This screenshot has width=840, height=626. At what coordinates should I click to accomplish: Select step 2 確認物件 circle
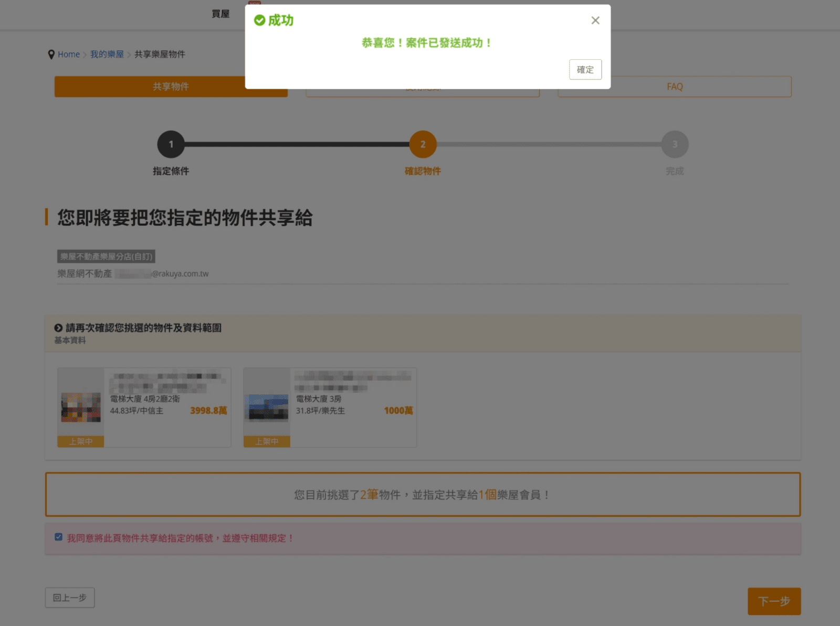(423, 144)
